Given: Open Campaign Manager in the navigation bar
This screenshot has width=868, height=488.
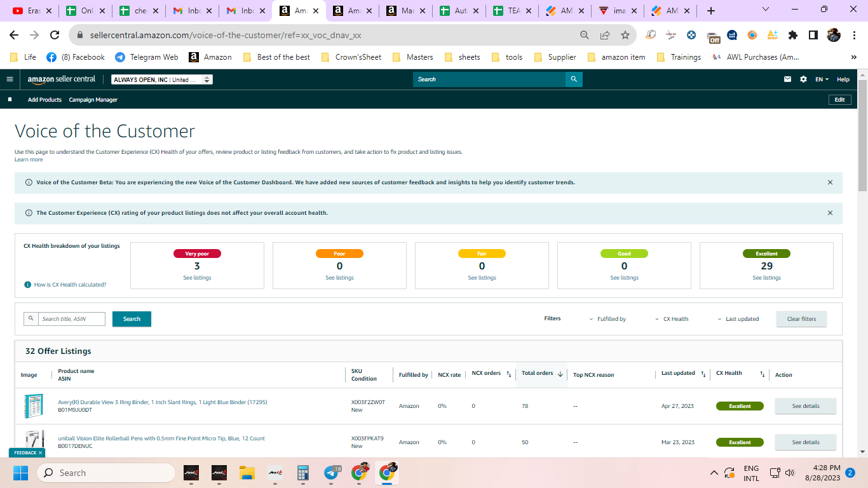Looking at the screenshot, I should (x=93, y=100).
